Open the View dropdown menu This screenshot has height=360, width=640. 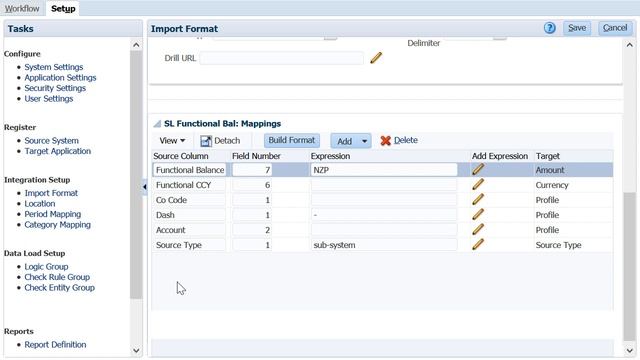pos(172,140)
